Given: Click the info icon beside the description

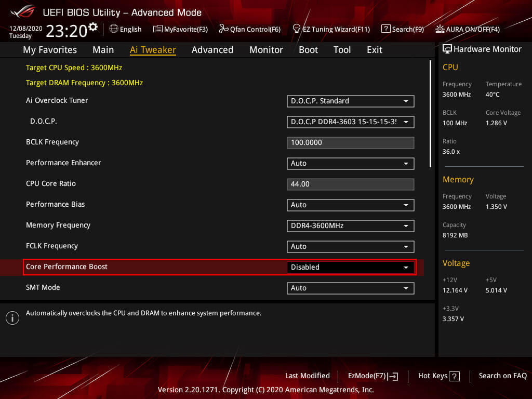Looking at the screenshot, I should coord(12,318).
